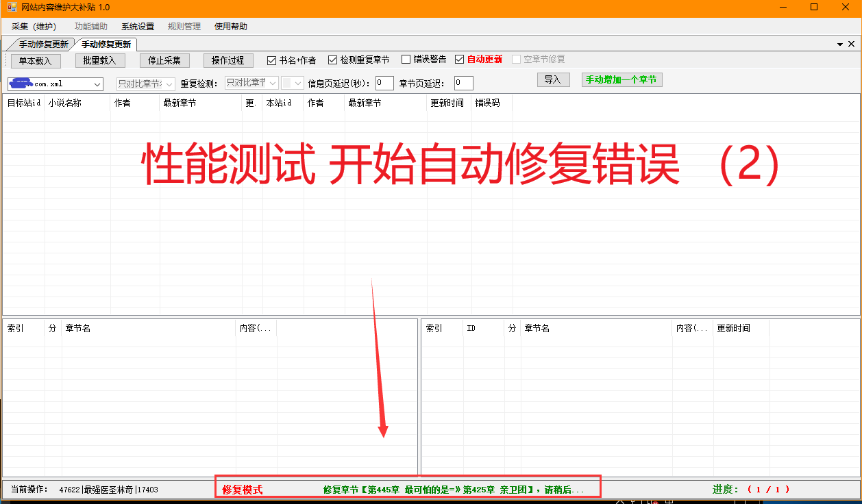Viewport: 862px width, 504px height.
Task: Click the app icon in the title bar
Action: [12, 8]
